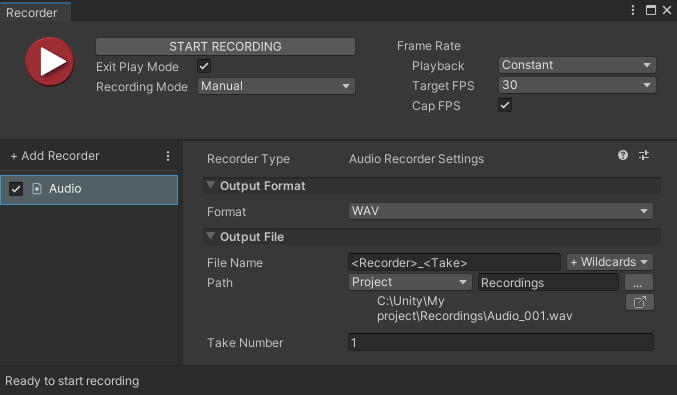The width and height of the screenshot is (677, 395).
Task: Browse for path with ellipsis button
Action: coord(639,282)
